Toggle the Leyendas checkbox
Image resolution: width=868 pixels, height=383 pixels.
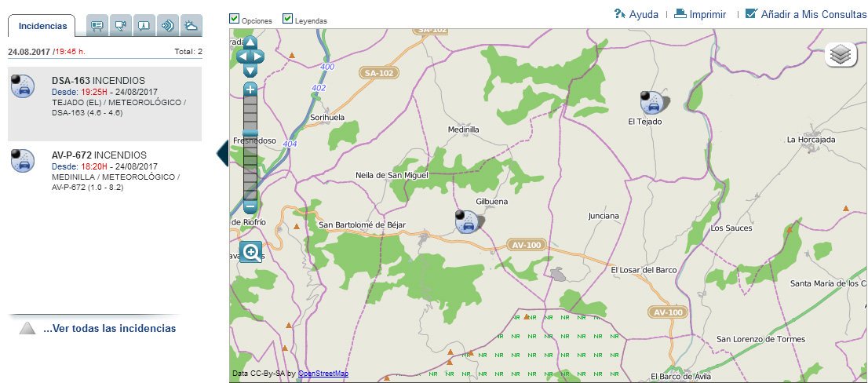point(287,19)
